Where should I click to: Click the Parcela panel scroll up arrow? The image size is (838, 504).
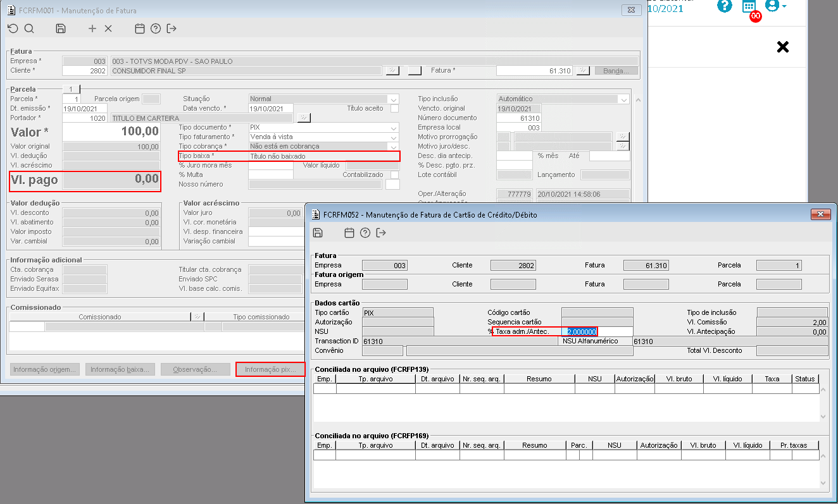click(x=638, y=101)
